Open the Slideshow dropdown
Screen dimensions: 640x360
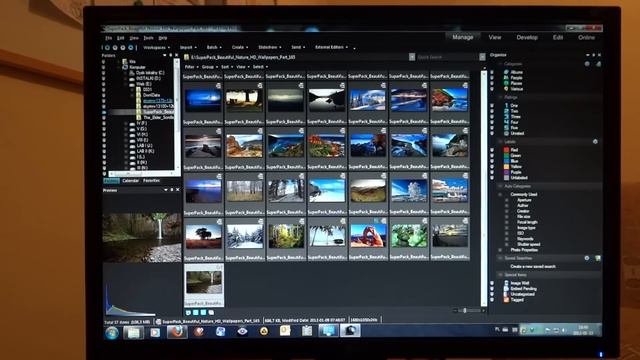269,48
